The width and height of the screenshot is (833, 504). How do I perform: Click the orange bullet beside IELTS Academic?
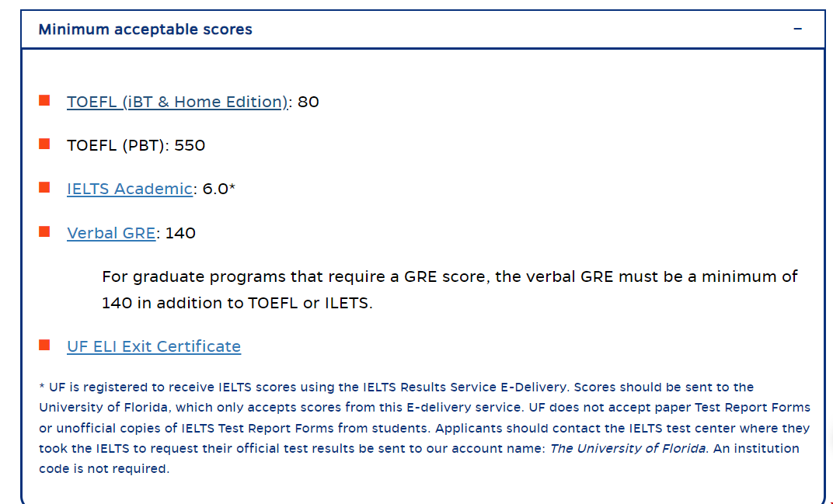(x=44, y=187)
